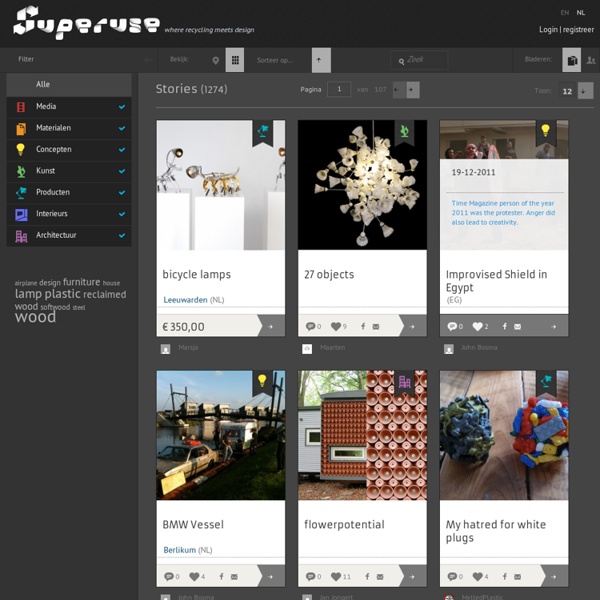The width and height of the screenshot is (600, 600).
Task: Click the Improvised Shield in Egypt title
Action: 496,281
